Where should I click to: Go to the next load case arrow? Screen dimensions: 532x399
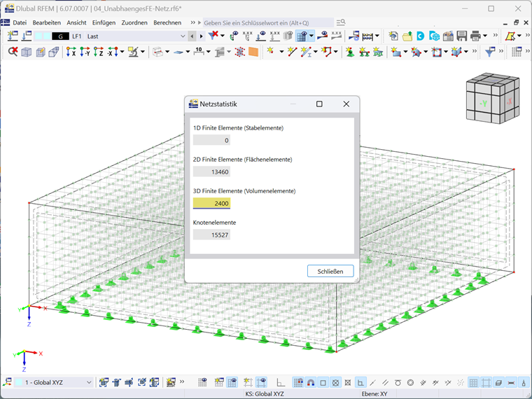tap(201, 36)
